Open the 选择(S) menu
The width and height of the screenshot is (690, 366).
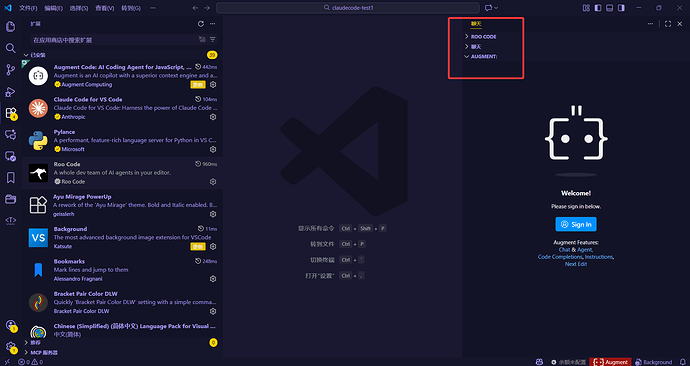click(79, 8)
